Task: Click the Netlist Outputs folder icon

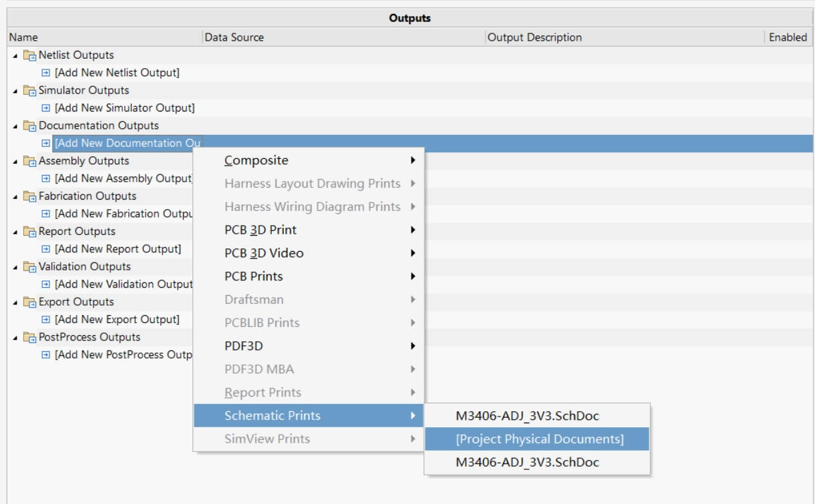Action: click(29, 55)
